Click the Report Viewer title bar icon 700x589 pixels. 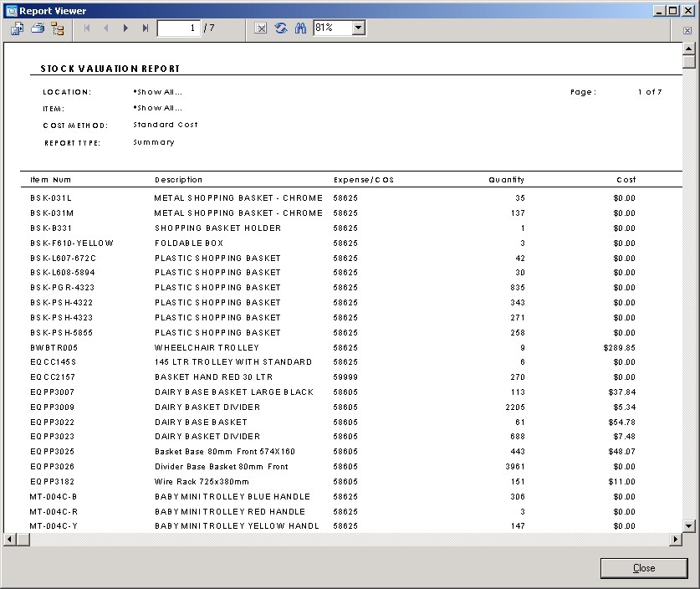click(11, 11)
